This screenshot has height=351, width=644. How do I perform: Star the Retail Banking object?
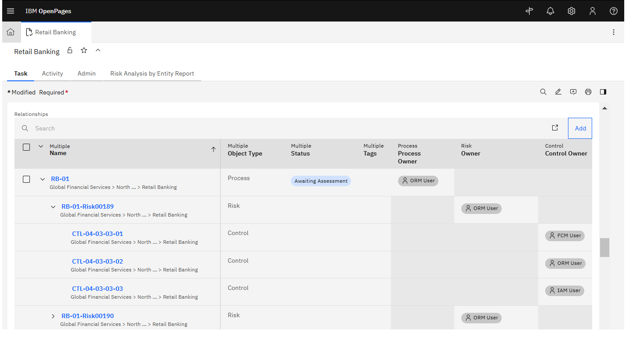83,51
